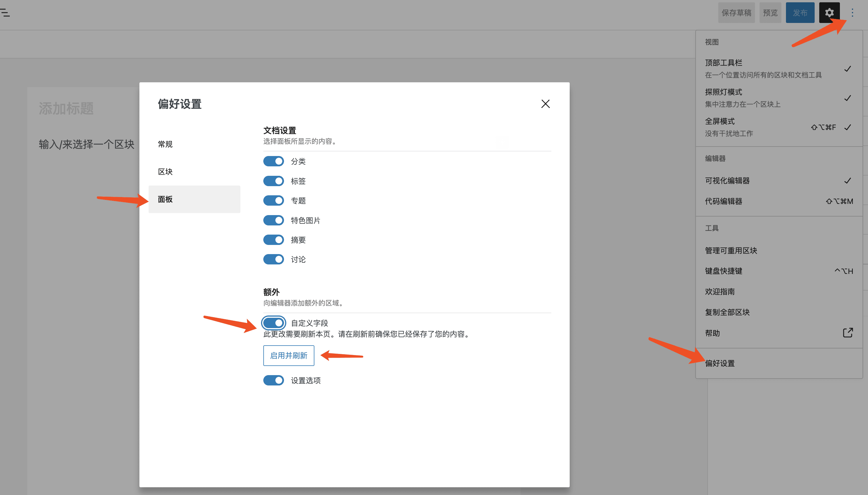Screen dimensions: 868x495
Task: Toggle the 专题 panel switch
Action: coord(273,200)
